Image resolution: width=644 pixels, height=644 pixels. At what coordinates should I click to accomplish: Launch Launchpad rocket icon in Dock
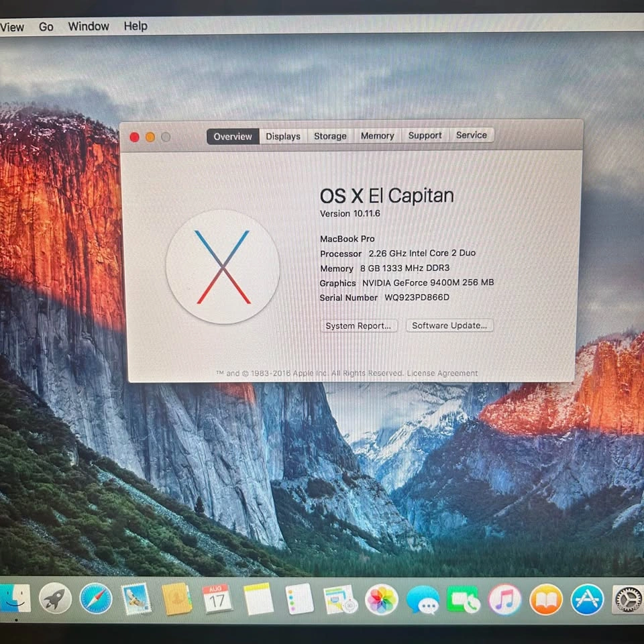[x=56, y=598]
